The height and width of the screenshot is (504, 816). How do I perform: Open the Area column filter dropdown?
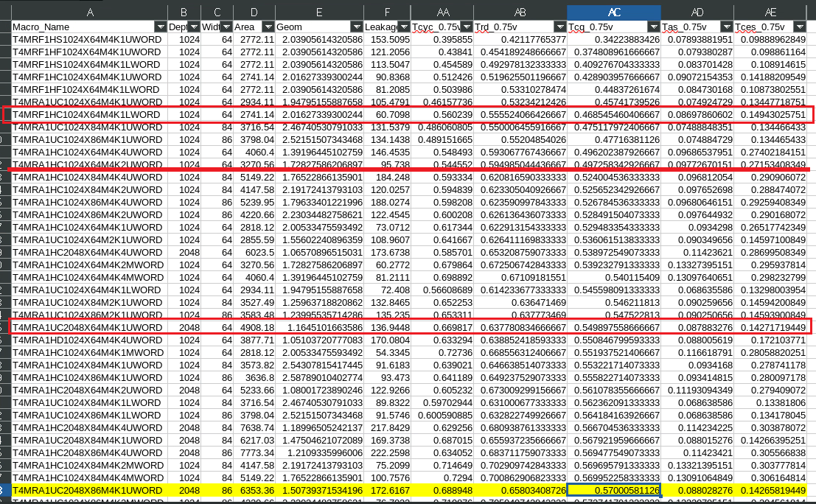pos(268,27)
